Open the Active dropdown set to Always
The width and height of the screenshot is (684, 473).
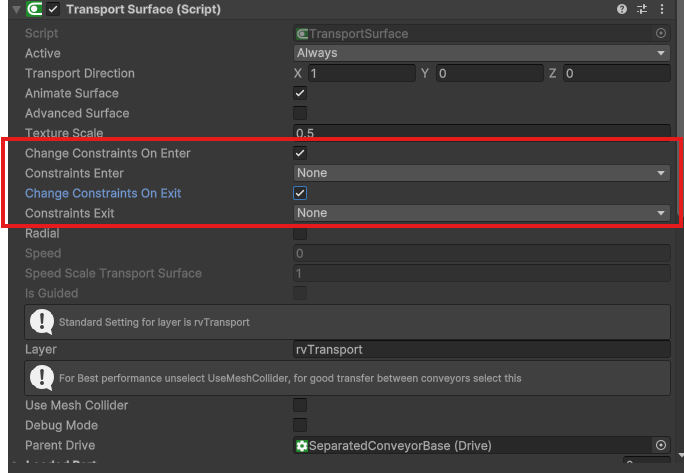click(481, 53)
